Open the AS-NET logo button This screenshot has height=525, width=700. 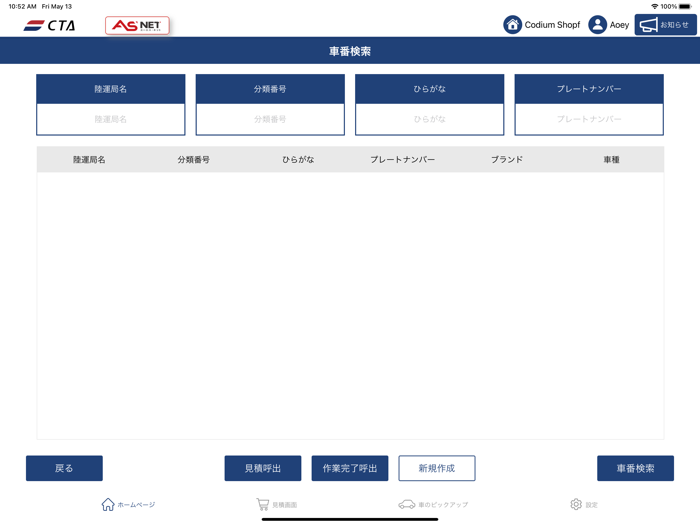click(137, 25)
